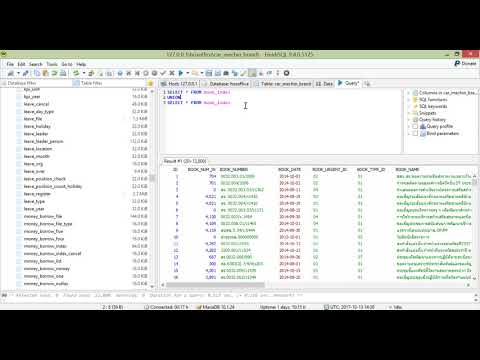Switch to the Data tab
The width and height of the screenshot is (480, 360).
(x=324, y=84)
